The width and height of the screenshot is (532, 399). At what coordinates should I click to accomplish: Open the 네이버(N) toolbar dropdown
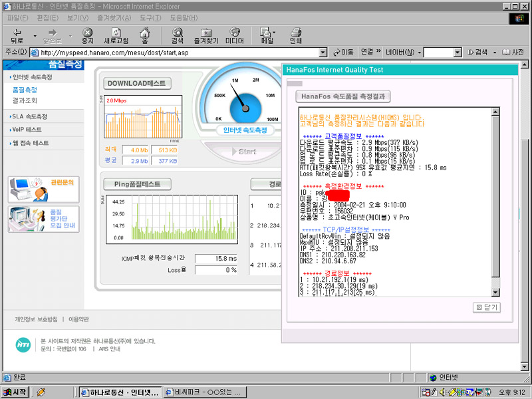point(420,53)
